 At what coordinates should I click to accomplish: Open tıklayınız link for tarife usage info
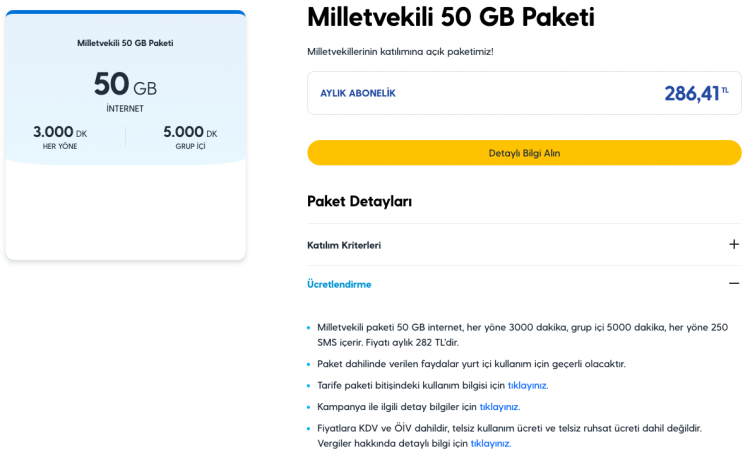coord(527,385)
